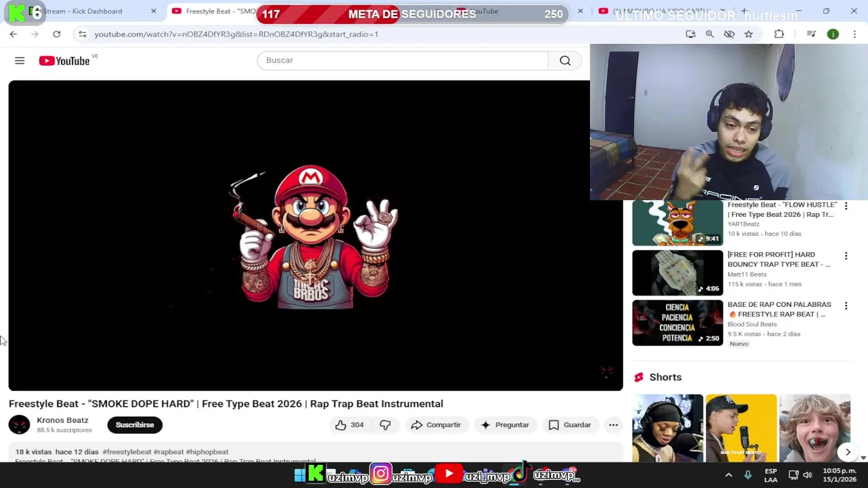868x488 pixels.
Task: Click the Blood Soul Beats channel name
Action: tap(752, 325)
